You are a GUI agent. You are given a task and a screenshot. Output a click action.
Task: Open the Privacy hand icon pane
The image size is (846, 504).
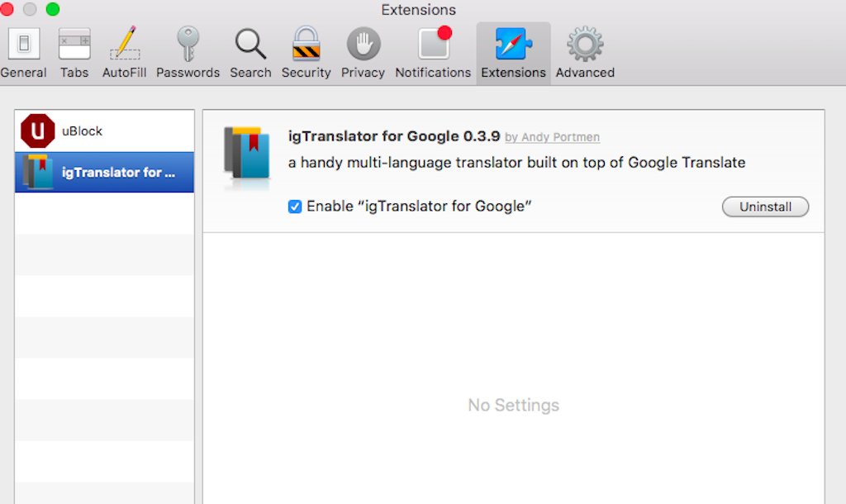click(x=364, y=53)
